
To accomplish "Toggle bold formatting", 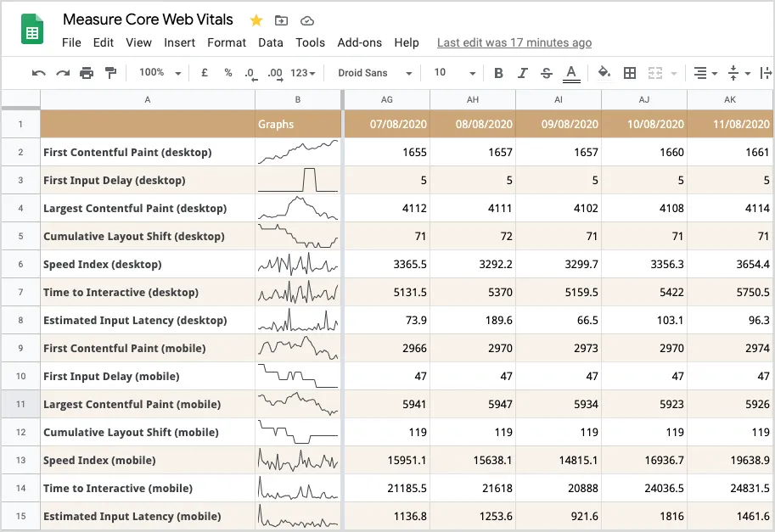I will (x=498, y=73).
